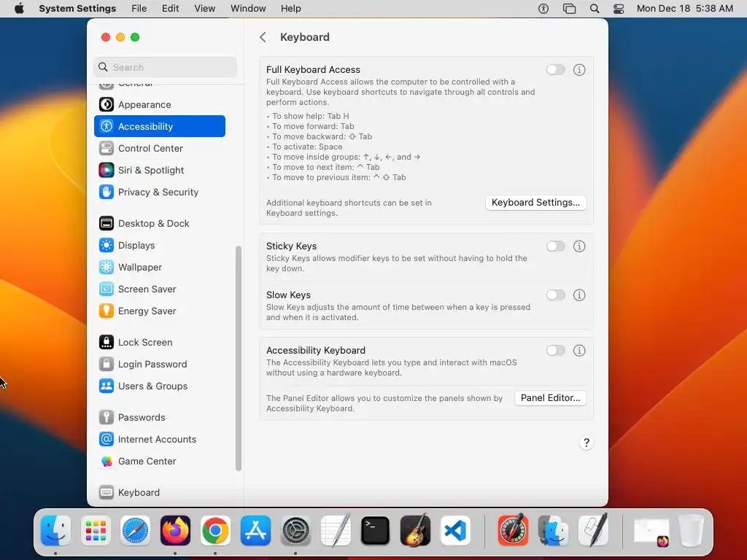747x560 pixels.
Task: Go to Privacy & Security
Action: pyautogui.click(x=160, y=192)
